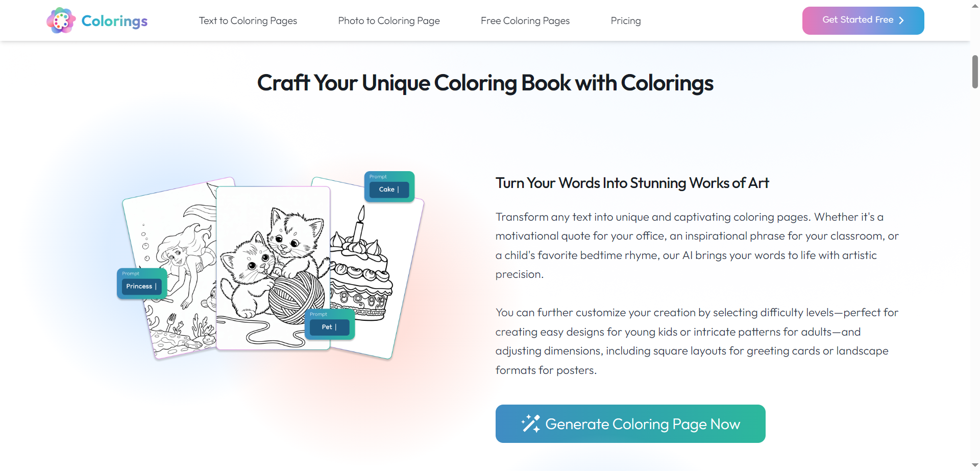Screen dimensions: 980x471
Task: Click Generate Coloring Page Now button
Action: click(x=630, y=423)
